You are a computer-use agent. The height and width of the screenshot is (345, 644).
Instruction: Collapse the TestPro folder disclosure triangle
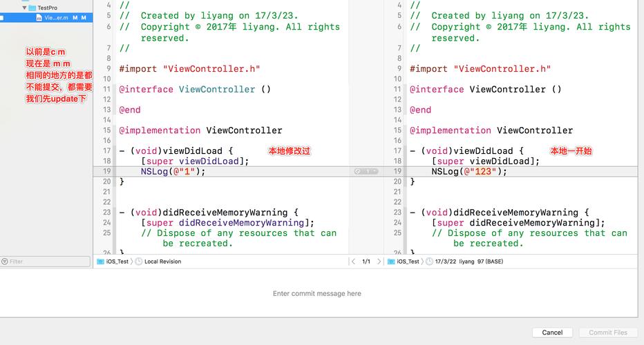24,8
